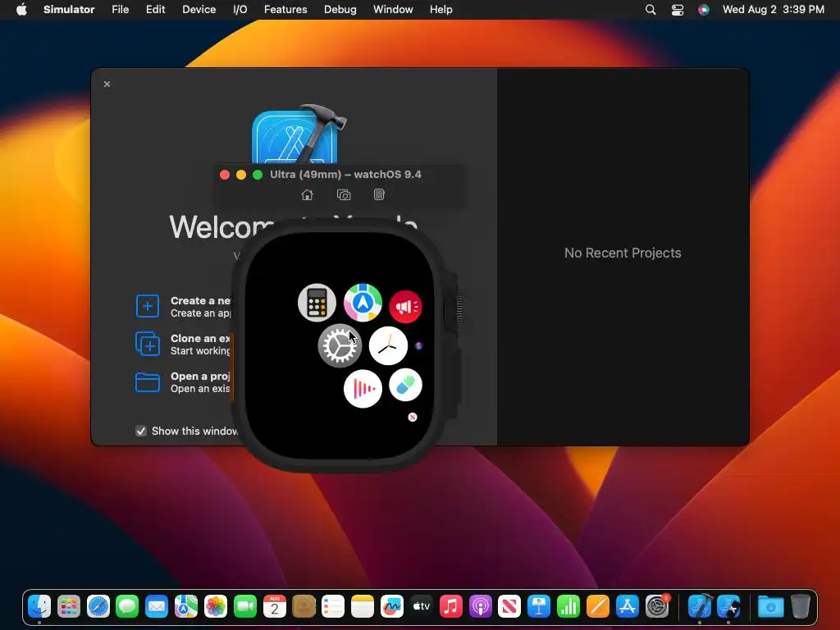Open Pages from the Dock
Viewport: 840px width, 630px height.
coord(597,606)
